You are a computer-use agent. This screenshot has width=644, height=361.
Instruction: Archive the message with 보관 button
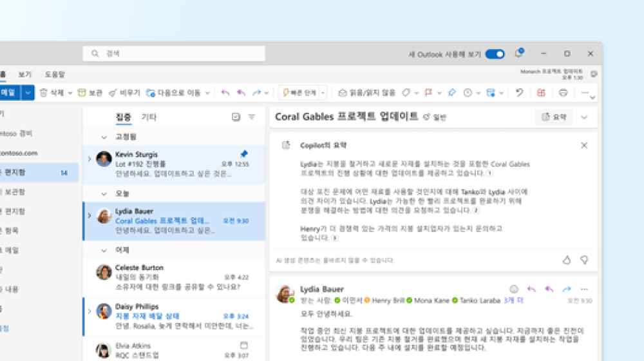click(x=90, y=93)
